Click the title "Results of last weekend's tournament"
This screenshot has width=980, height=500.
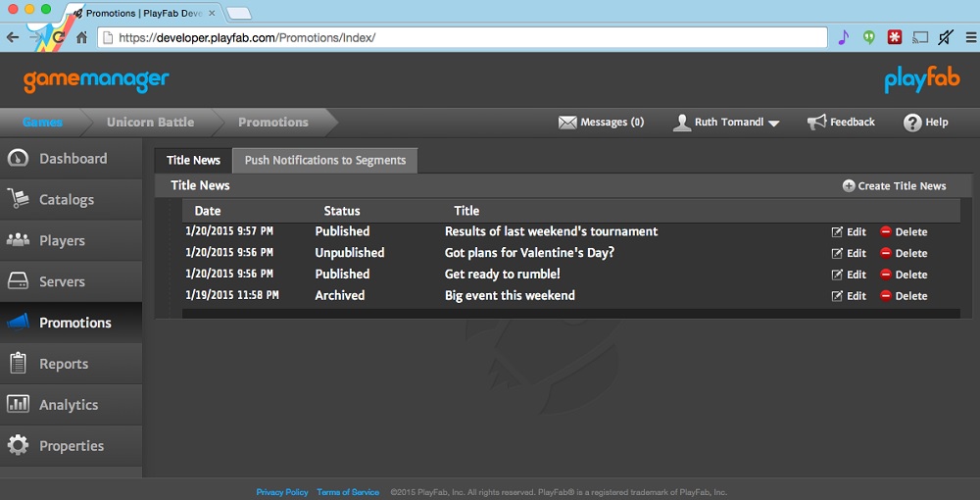click(551, 231)
